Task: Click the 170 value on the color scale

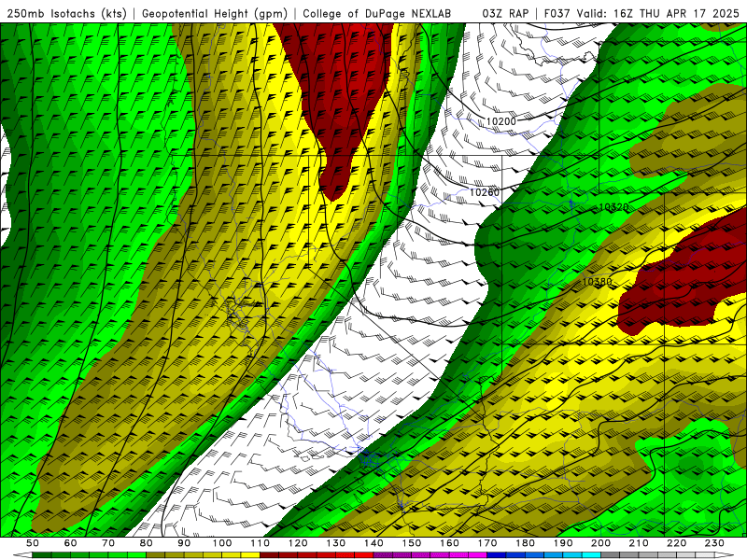Action: coord(486,543)
